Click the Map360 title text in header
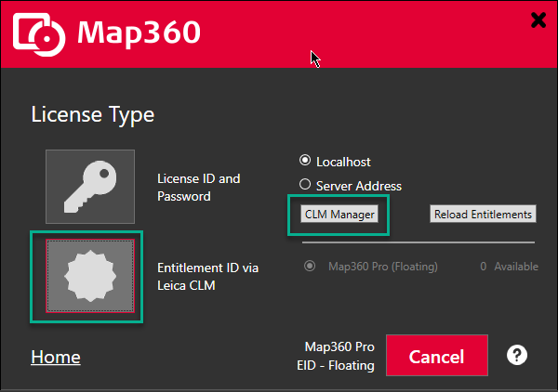558x392 pixels. (139, 33)
